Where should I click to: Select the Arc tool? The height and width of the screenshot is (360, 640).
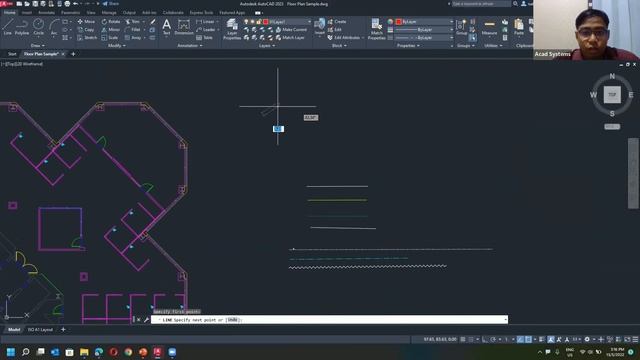coord(54,27)
